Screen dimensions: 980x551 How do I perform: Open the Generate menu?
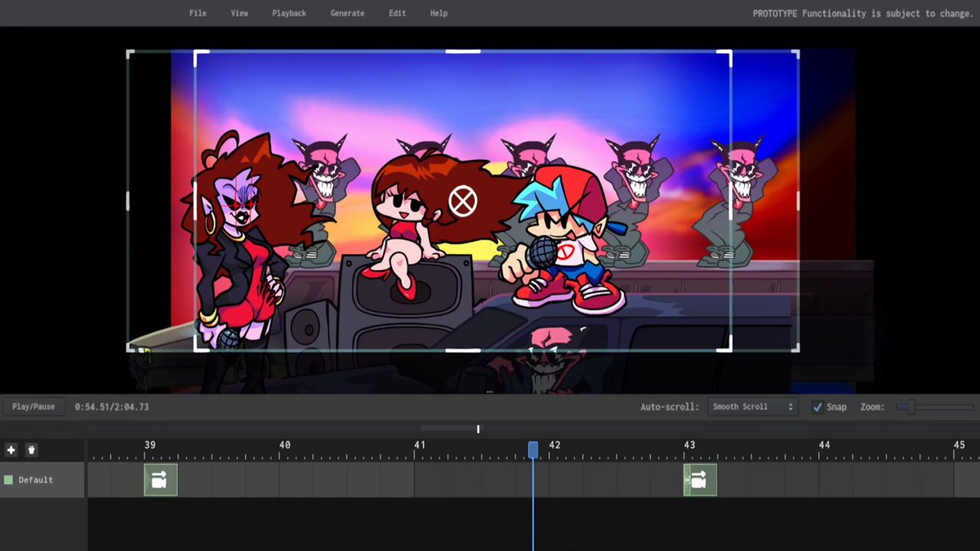click(x=347, y=13)
